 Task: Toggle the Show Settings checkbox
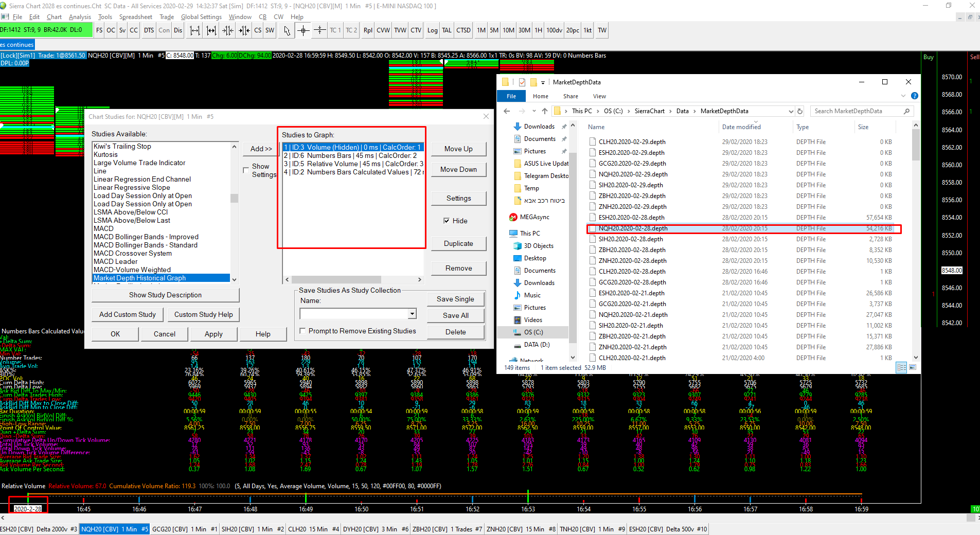246,170
